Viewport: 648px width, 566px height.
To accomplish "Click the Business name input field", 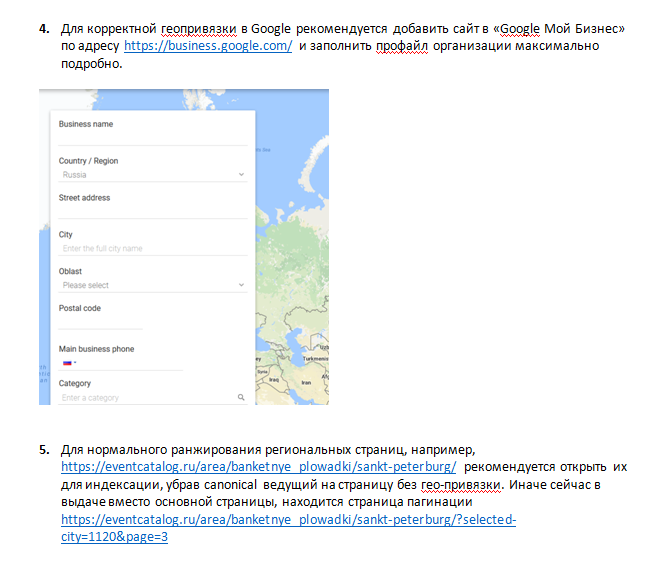I will 152,138.
